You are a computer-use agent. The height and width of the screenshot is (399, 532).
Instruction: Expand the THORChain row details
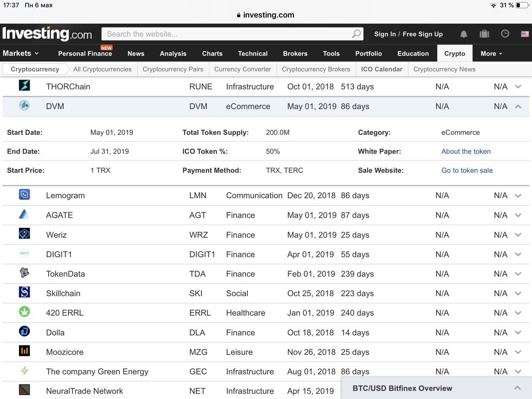coord(518,87)
